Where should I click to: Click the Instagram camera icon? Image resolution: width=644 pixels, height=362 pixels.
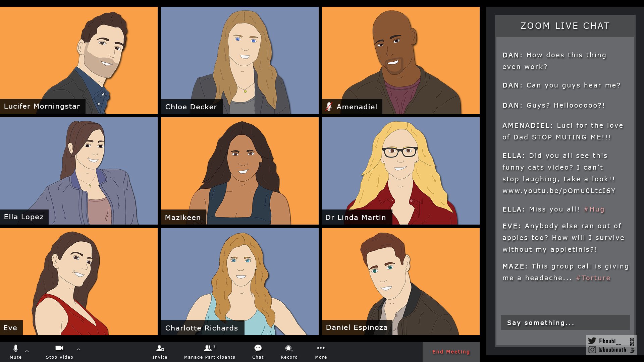(592, 350)
